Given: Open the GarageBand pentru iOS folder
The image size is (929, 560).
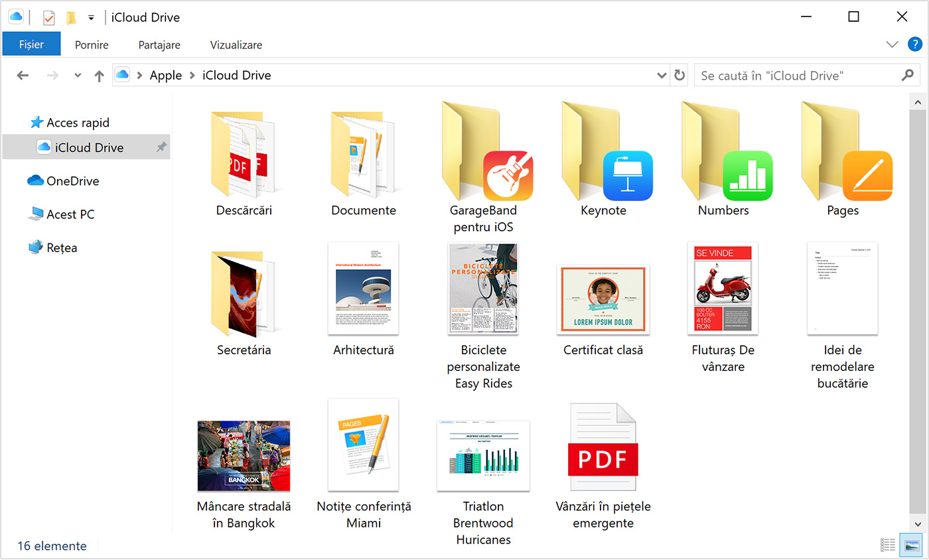Looking at the screenshot, I should [x=488, y=151].
